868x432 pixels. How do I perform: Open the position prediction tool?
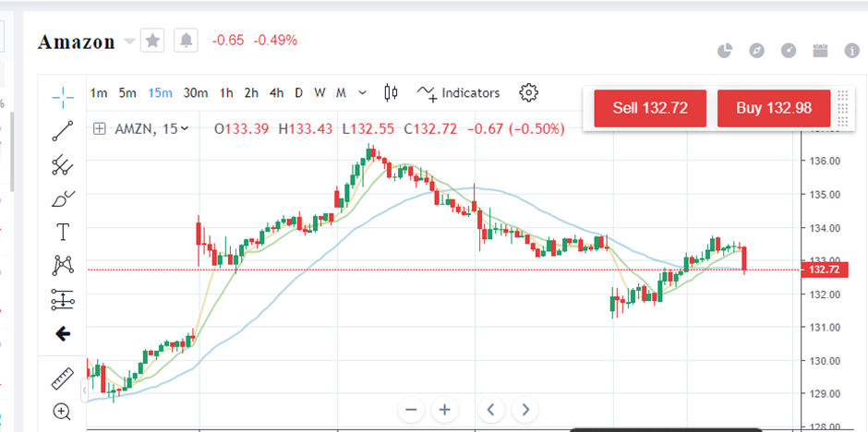point(63,299)
